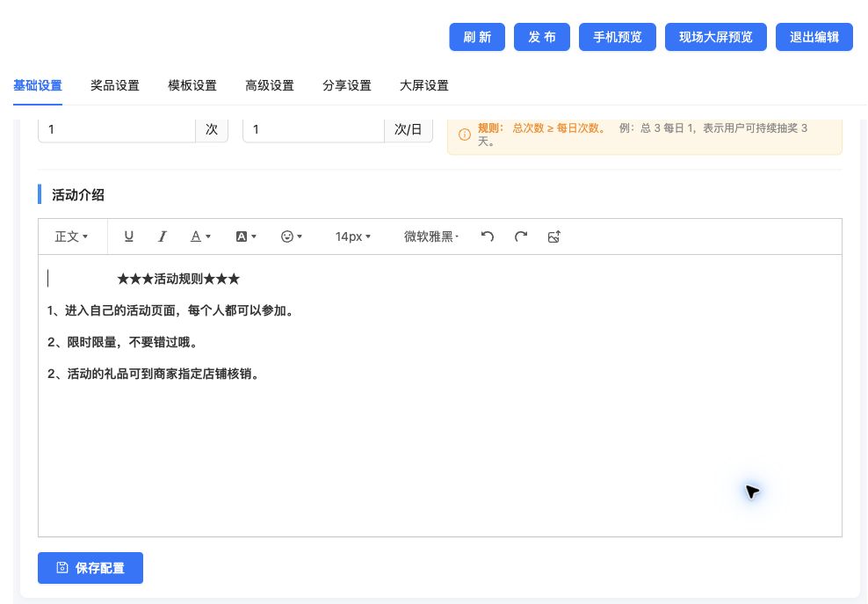Open the text background color picker
Image resolution: width=868 pixels, height=604 pixels.
[246, 237]
